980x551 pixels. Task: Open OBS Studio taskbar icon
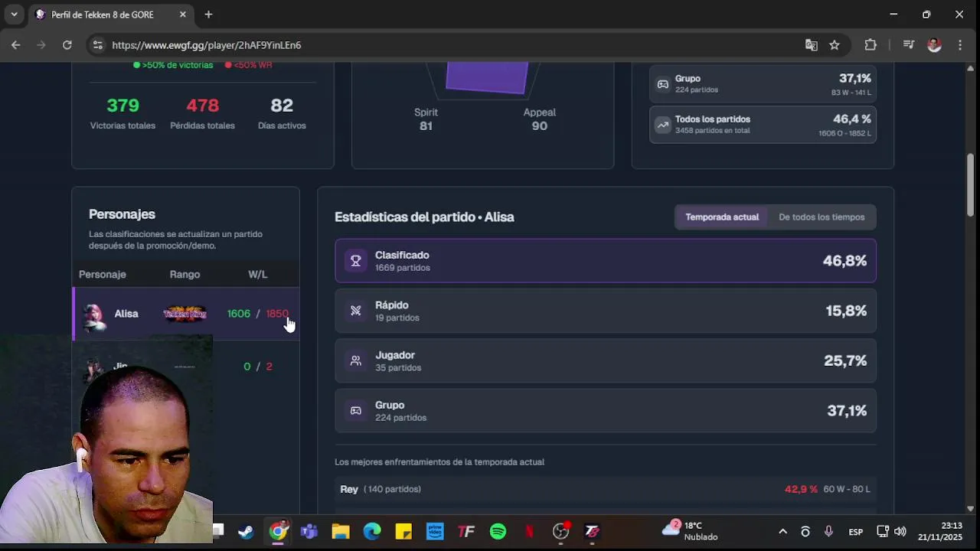(561, 531)
